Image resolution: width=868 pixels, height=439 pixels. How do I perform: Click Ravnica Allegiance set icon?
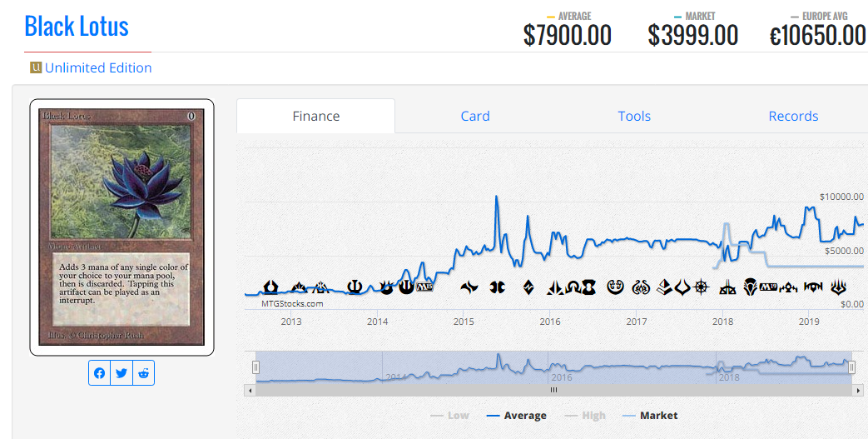click(813, 287)
